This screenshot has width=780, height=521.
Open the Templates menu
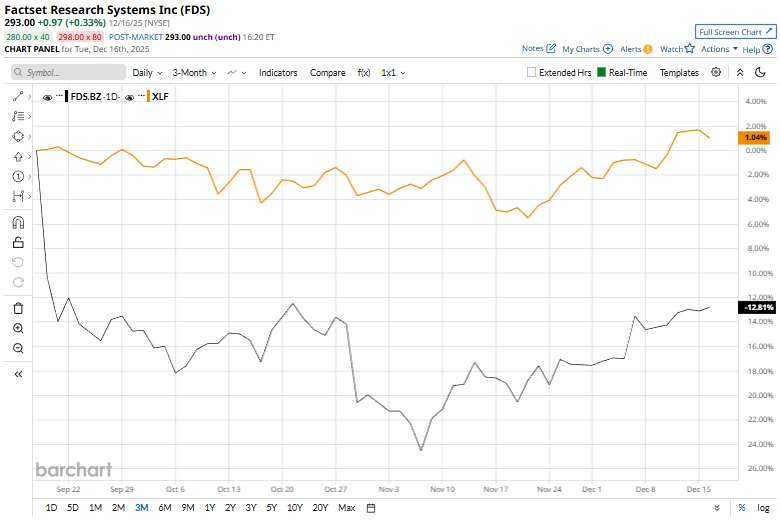click(679, 73)
